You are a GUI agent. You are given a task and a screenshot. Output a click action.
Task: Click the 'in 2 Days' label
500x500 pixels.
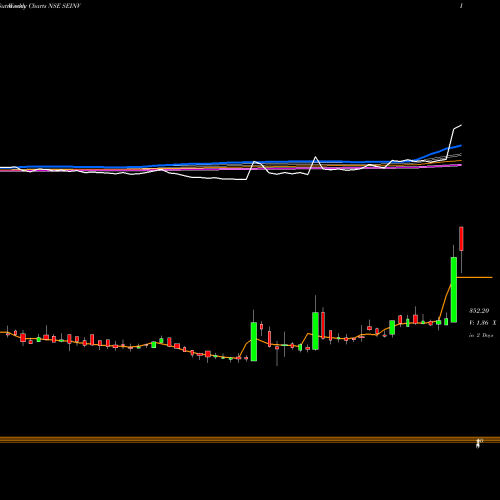point(481,335)
